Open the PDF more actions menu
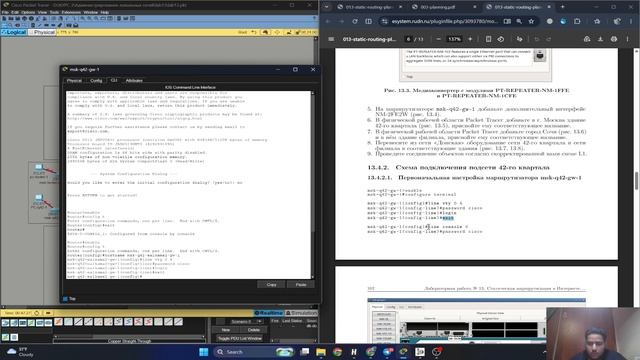 627,39
